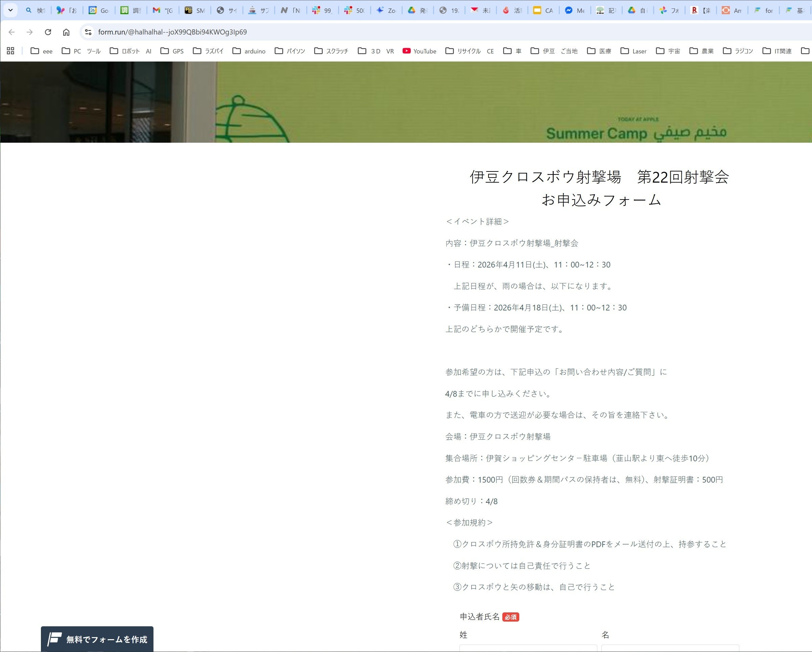Screen dimensions: 812x652
Task: Open the ラズパイ bookmark folder
Action: [x=208, y=51]
